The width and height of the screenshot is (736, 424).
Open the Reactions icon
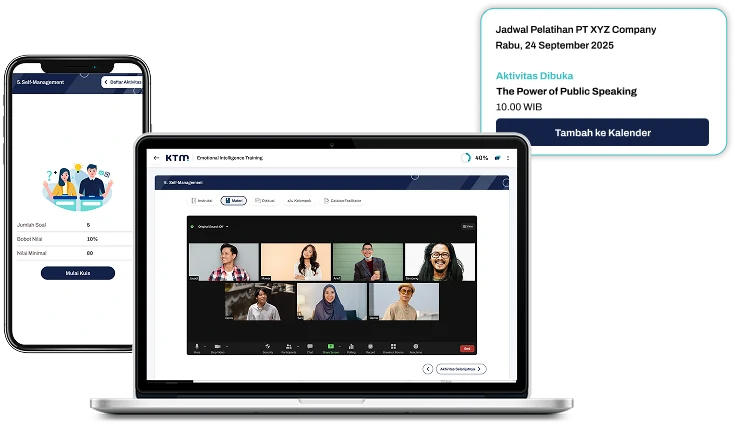[416, 346]
